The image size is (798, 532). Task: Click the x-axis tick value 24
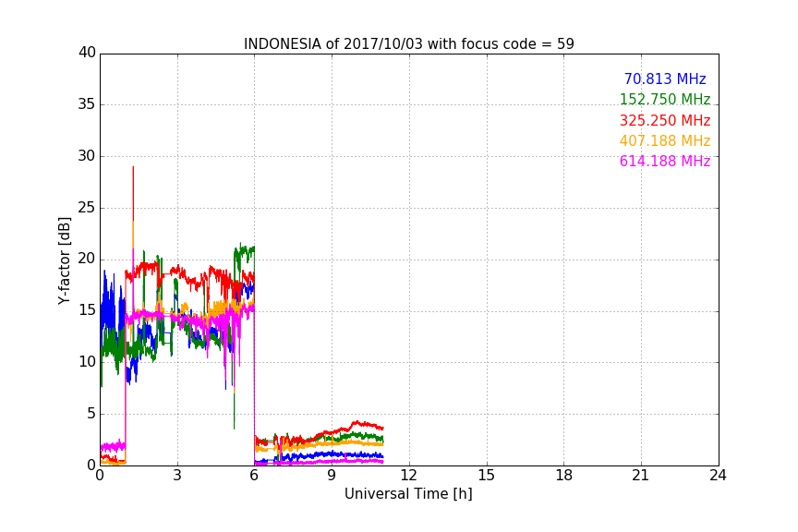[718, 476]
